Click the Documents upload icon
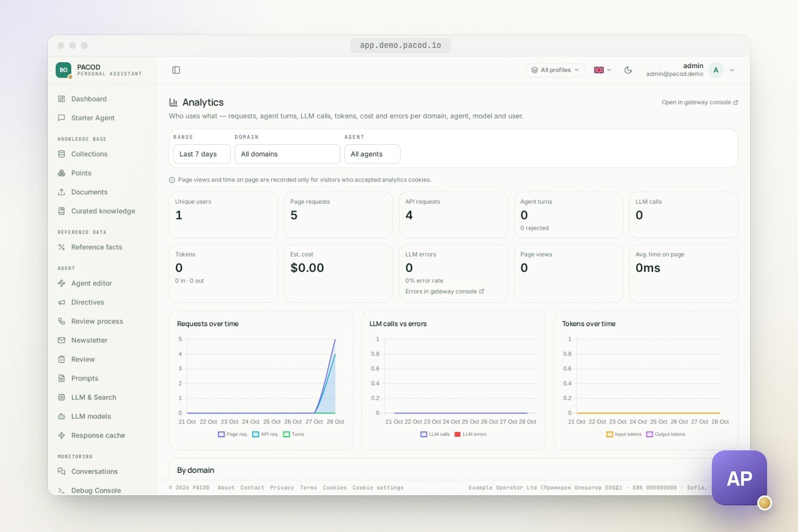Image resolution: width=798 pixels, height=532 pixels. coord(62,192)
